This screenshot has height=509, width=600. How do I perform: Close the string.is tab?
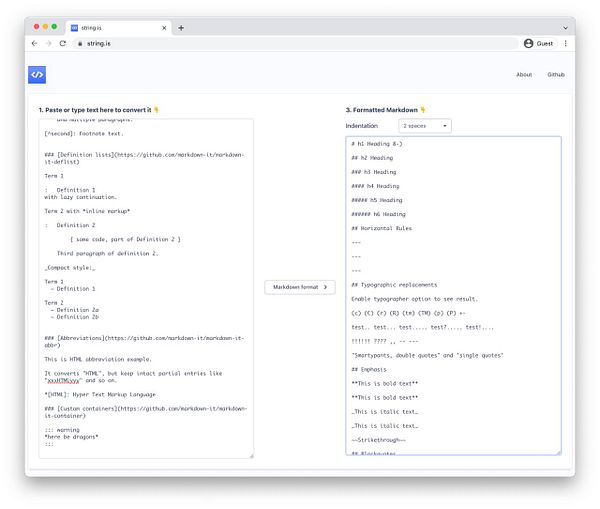(x=164, y=28)
